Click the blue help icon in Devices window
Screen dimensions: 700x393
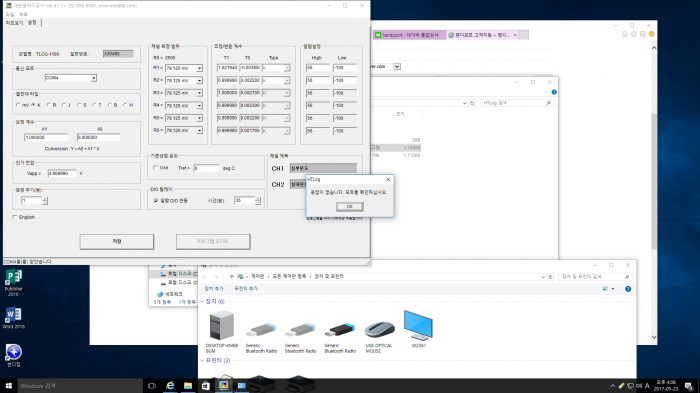click(x=628, y=289)
